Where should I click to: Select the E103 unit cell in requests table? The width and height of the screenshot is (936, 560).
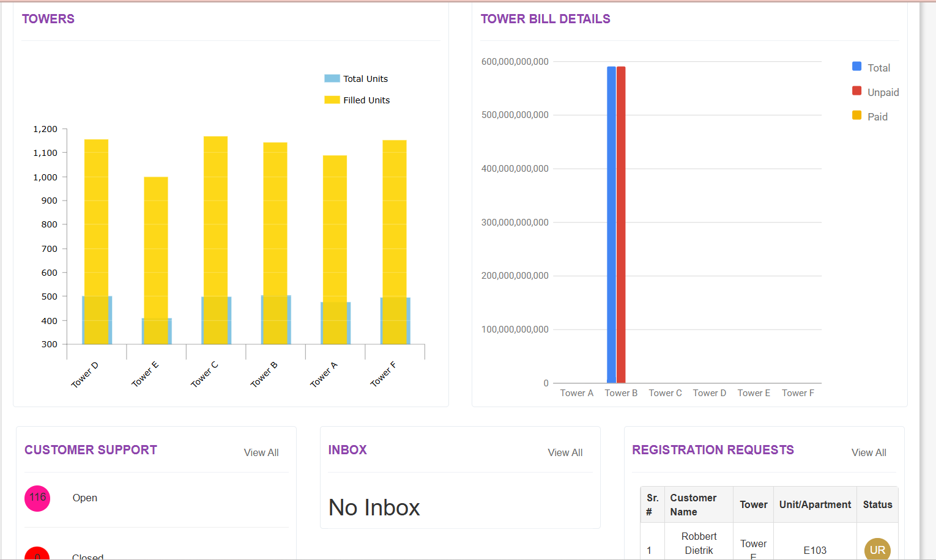[815, 550]
